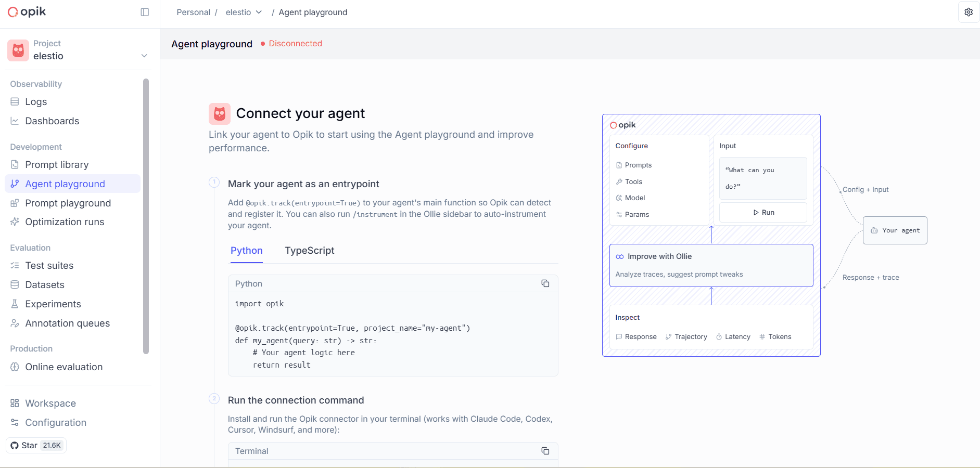
Task: Switch to the Python code tab
Action: pyautogui.click(x=247, y=251)
